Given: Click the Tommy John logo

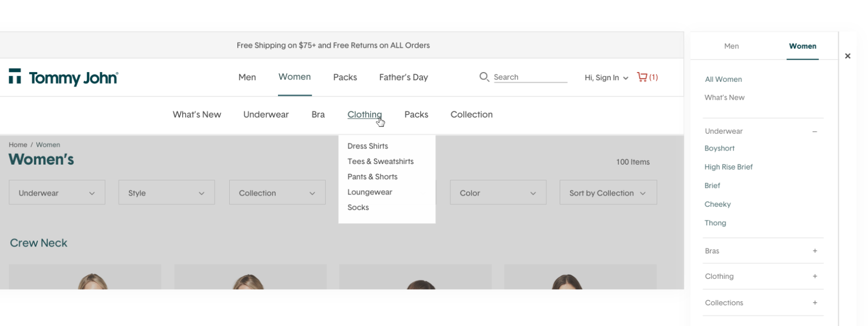Looking at the screenshot, I should [x=63, y=77].
